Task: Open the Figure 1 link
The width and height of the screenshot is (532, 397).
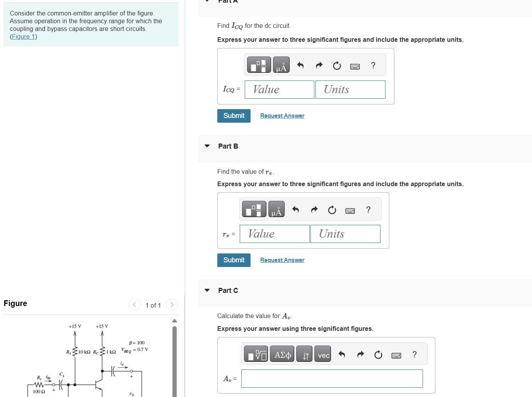Action: point(23,36)
